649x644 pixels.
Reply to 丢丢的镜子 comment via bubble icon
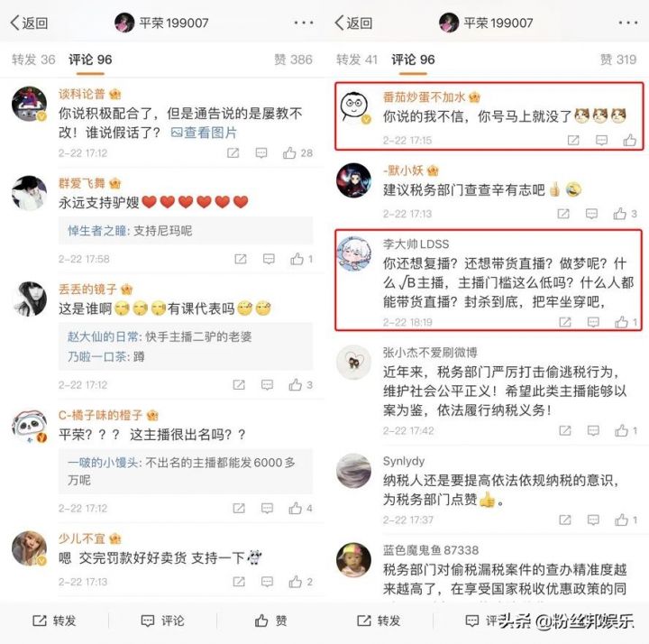(267, 385)
